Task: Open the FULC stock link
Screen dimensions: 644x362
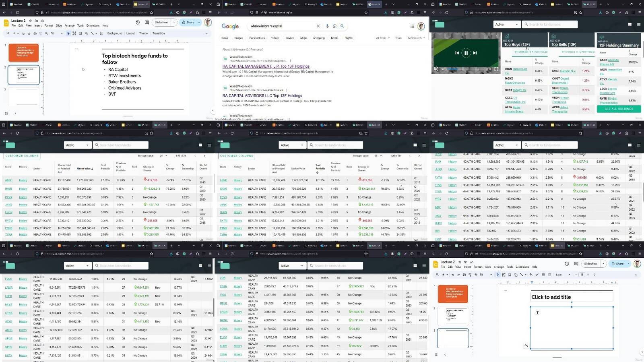Action: pyautogui.click(x=8, y=279)
